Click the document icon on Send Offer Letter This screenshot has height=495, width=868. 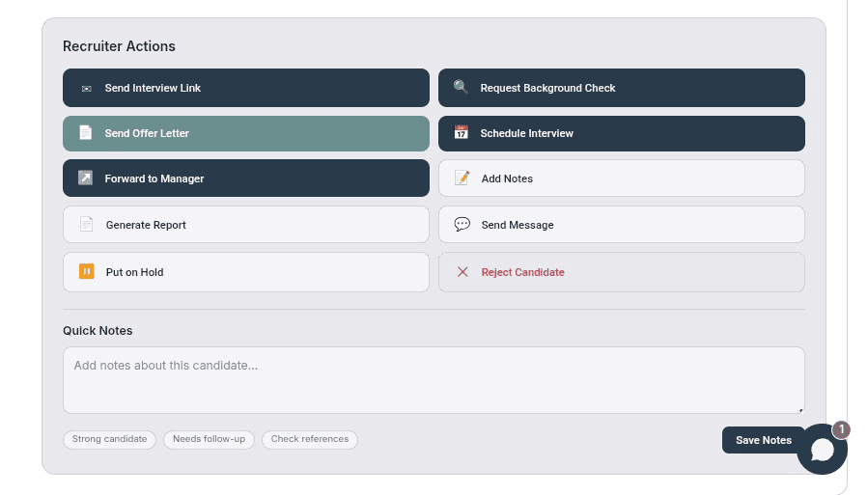86,133
